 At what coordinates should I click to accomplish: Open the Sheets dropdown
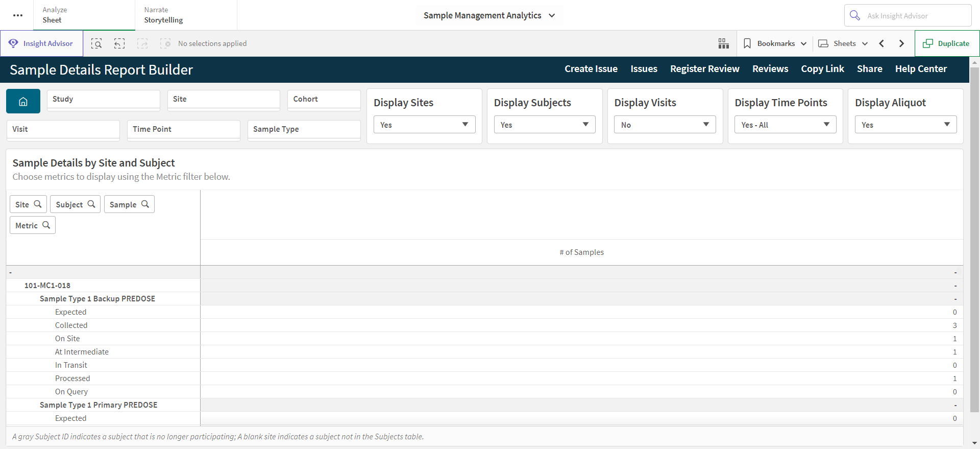(843, 43)
